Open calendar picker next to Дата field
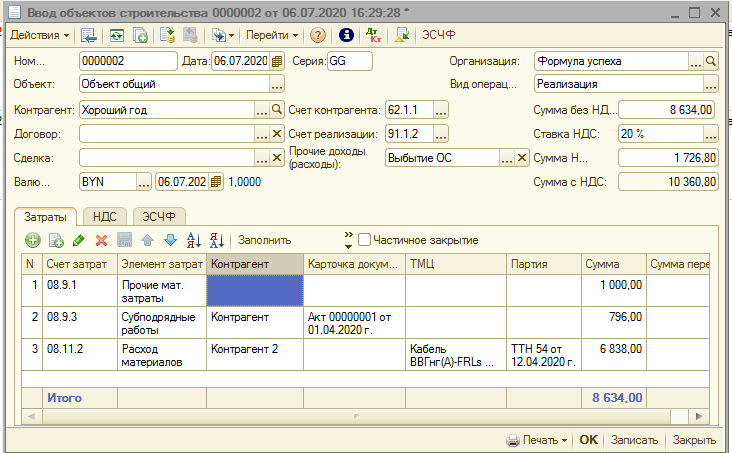The image size is (732, 453). pyautogui.click(x=277, y=62)
